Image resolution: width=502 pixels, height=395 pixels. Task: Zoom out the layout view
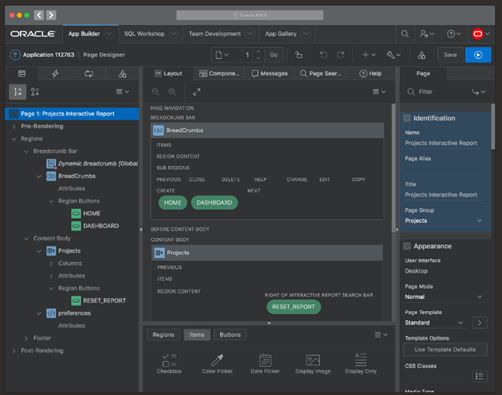[x=155, y=92]
